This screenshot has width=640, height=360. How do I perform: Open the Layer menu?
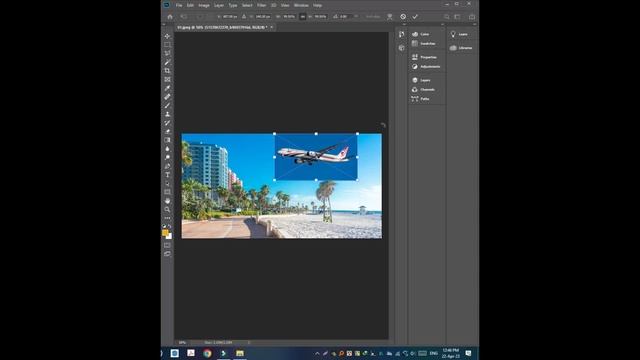point(219,5)
